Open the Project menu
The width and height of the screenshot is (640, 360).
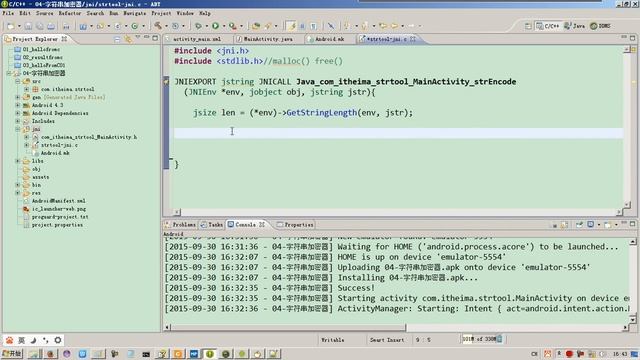161,13
